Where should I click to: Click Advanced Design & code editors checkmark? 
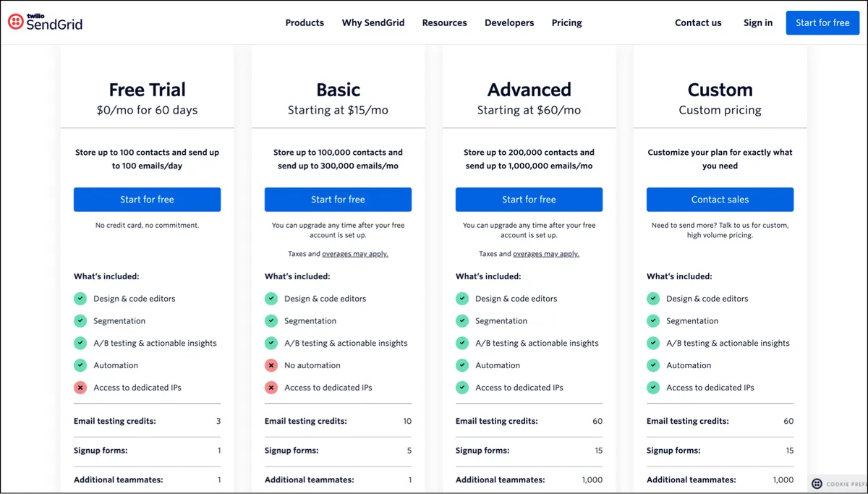click(x=462, y=299)
